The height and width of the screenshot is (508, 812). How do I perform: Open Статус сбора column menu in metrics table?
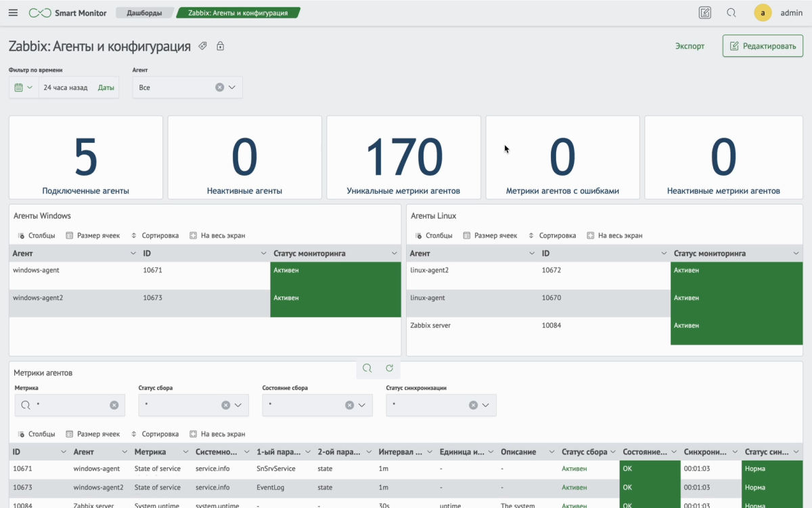coord(612,452)
